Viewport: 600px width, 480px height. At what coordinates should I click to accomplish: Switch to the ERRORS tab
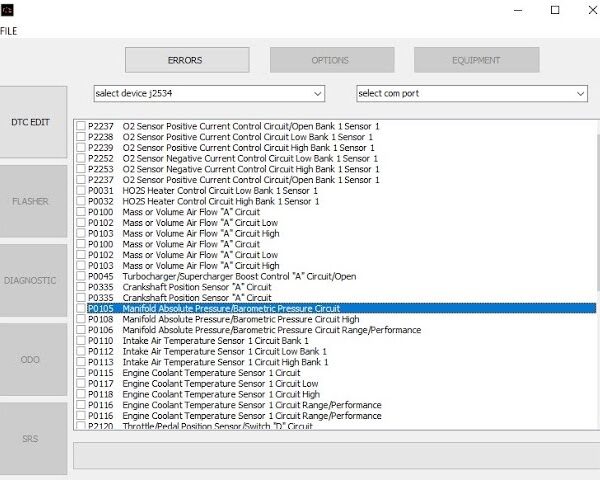point(187,60)
